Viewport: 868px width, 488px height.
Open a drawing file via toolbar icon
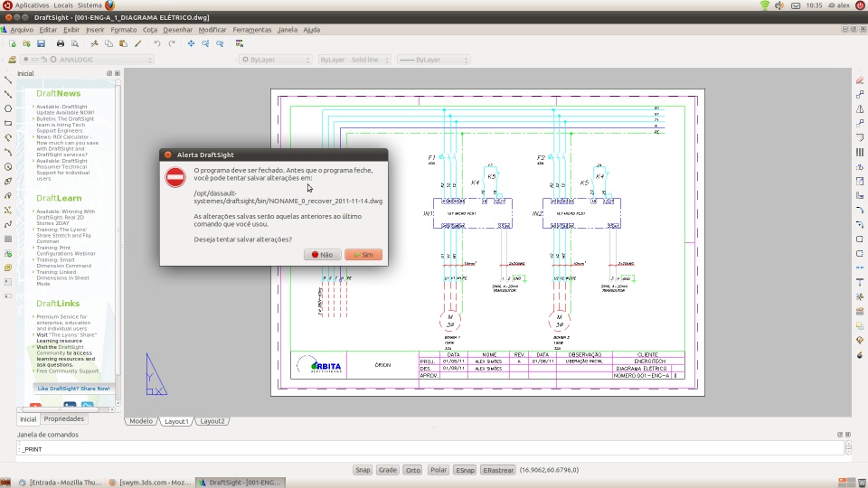pos(26,43)
